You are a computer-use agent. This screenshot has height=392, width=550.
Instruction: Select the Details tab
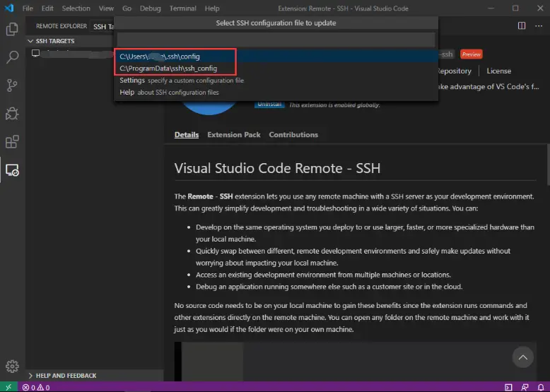click(x=187, y=135)
